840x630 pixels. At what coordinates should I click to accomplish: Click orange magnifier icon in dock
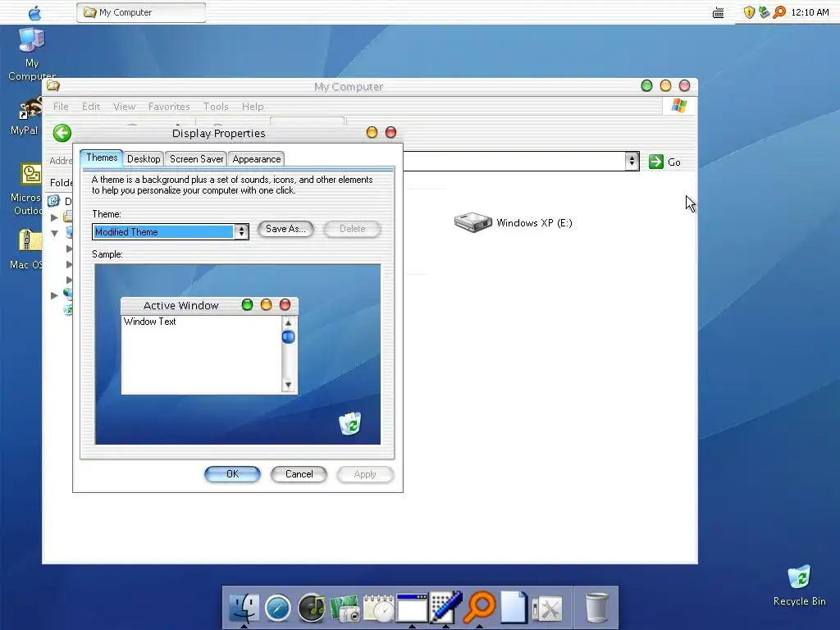(x=480, y=607)
